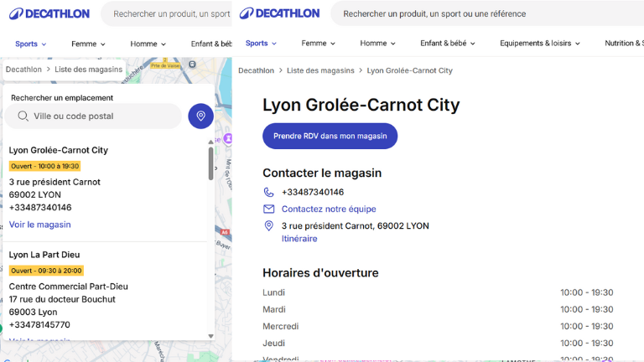Image resolution: width=644 pixels, height=362 pixels.
Task: Select Lyon Grolée-Carnot City store name in list
Action: coord(59,150)
